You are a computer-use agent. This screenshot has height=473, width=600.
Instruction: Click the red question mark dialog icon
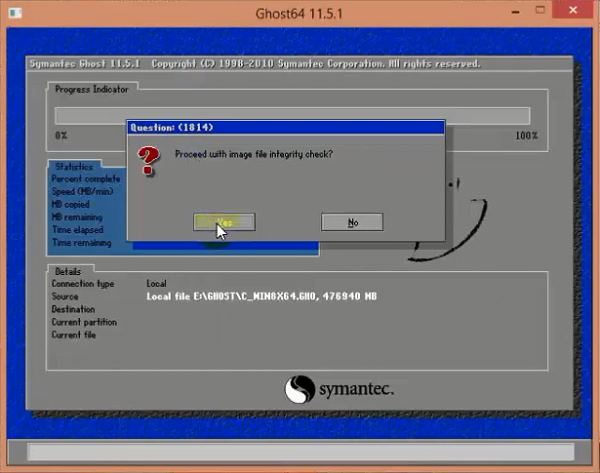click(x=149, y=160)
